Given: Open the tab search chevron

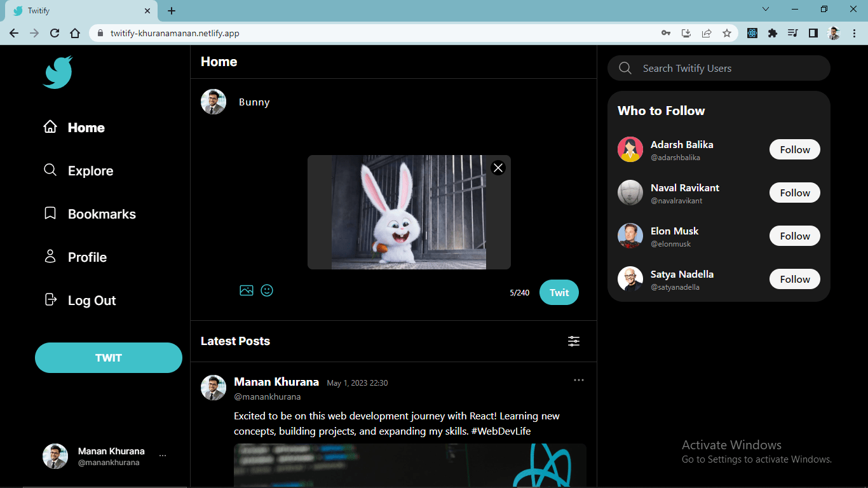Looking at the screenshot, I should click(x=766, y=10).
